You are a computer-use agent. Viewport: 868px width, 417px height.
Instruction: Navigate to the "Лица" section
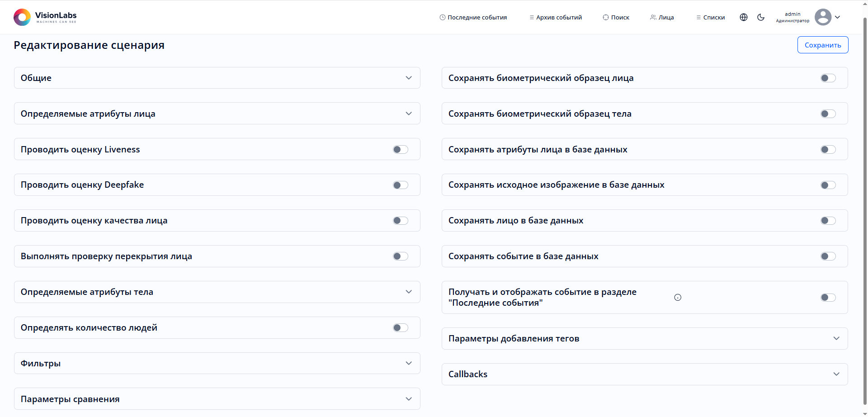tap(662, 18)
